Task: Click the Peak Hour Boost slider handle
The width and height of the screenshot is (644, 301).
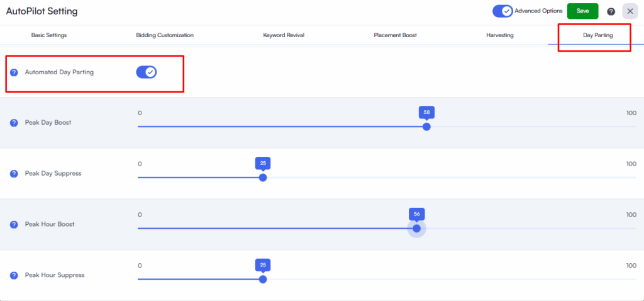Action: tap(416, 229)
